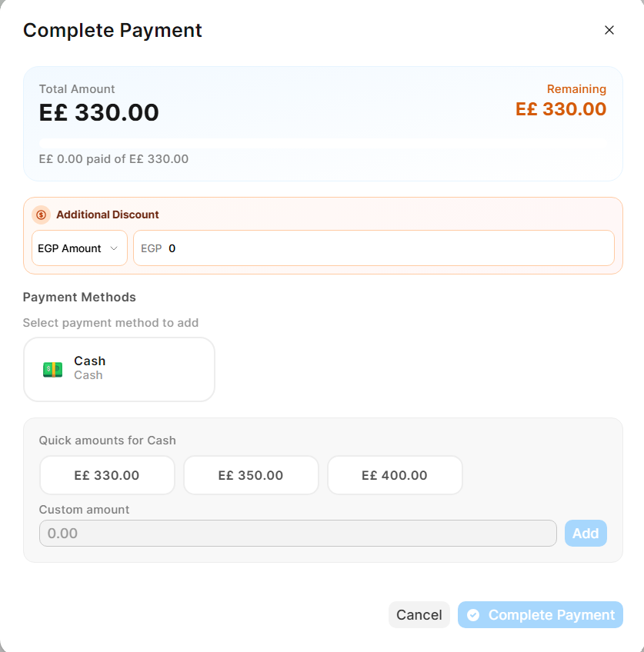
Task: Click into the Custom amount field
Action: tap(298, 533)
